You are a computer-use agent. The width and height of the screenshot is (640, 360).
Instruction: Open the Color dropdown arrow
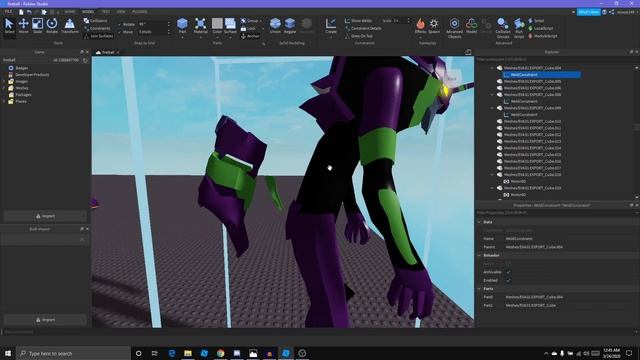click(217, 38)
